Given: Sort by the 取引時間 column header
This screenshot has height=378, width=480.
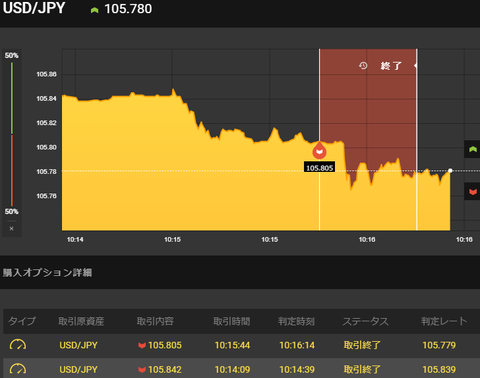Looking at the screenshot, I should point(232,321).
